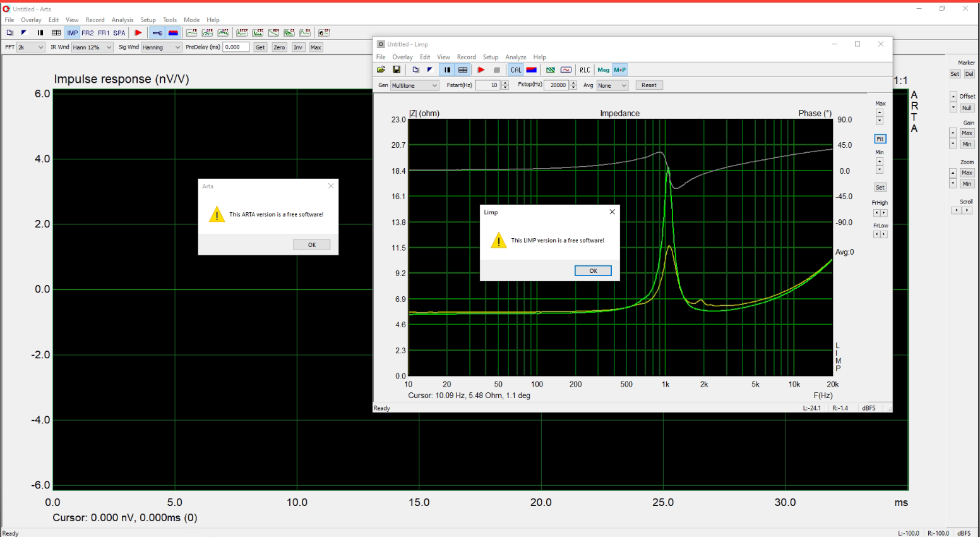Click the Fstop(Hz) input field
980x537 pixels.
[x=556, y=85]
